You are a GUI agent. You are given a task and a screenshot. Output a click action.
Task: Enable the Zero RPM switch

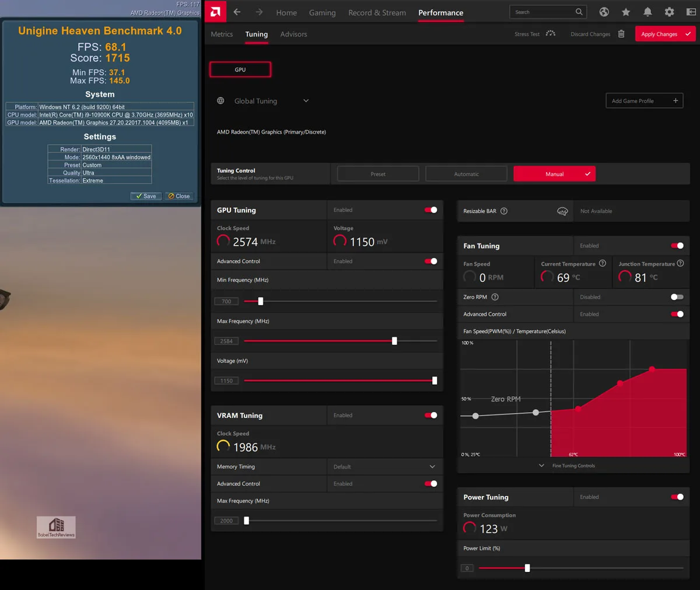pos(677,297)
